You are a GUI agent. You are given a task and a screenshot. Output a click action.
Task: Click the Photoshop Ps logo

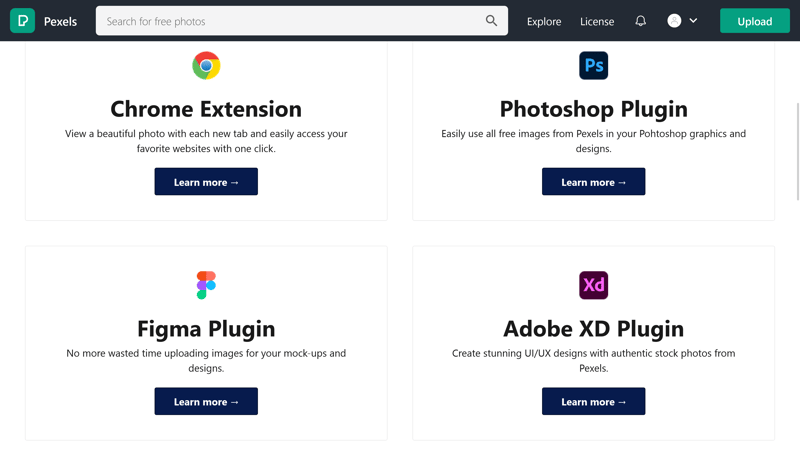[593, 66]
